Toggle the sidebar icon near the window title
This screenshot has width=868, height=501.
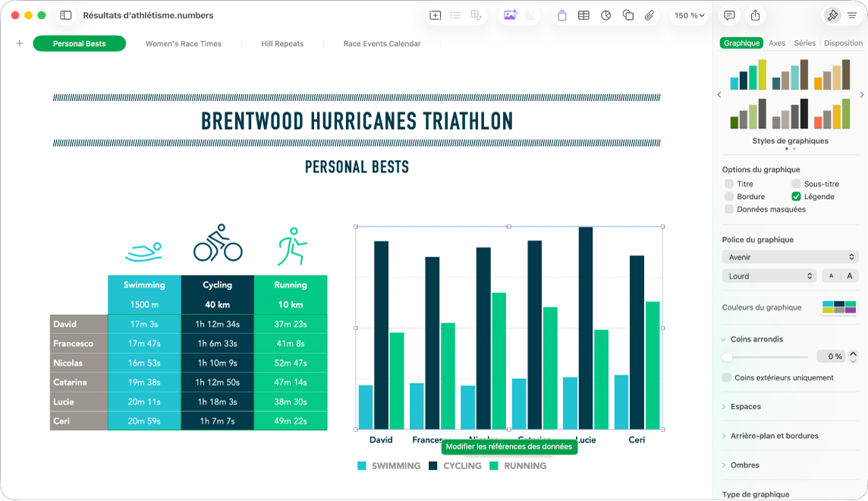(x=66, y=14)
